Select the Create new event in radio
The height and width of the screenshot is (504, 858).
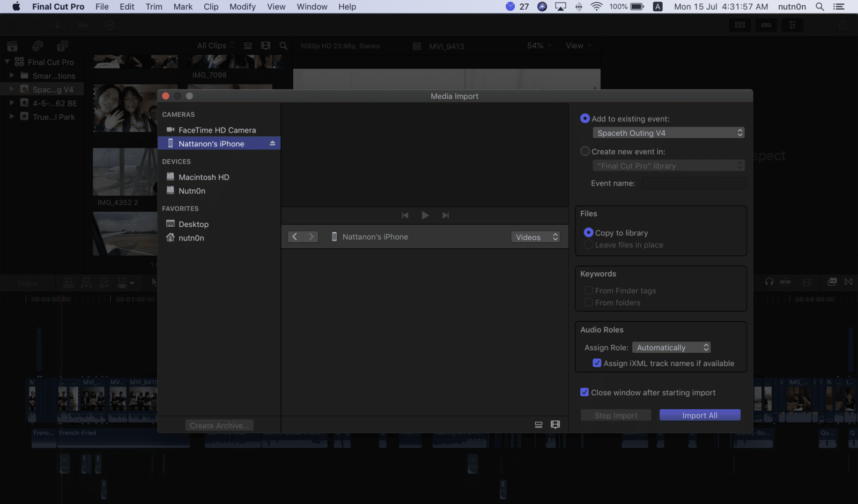(585, 152)
